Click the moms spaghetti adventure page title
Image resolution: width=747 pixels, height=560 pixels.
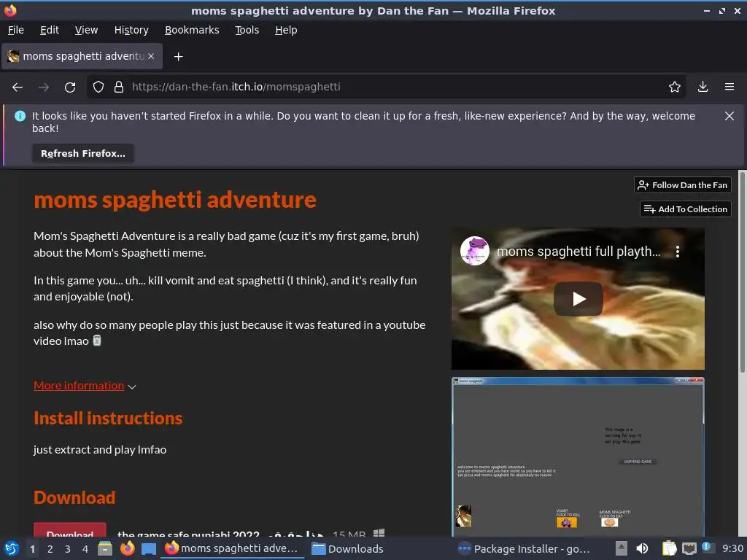click(x=175, y=200)
